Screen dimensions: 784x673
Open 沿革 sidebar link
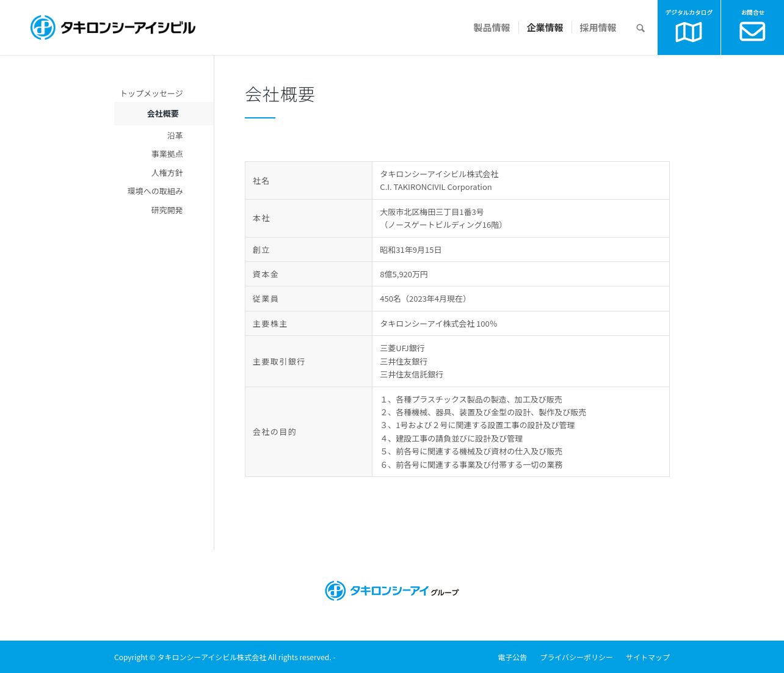tap(175, 136)
